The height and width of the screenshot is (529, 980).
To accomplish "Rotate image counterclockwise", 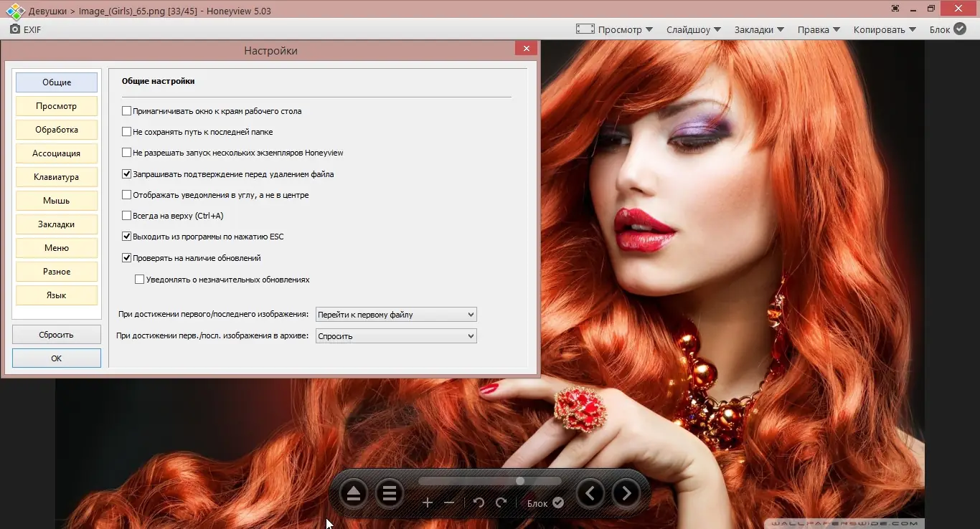I will [479, 502].
